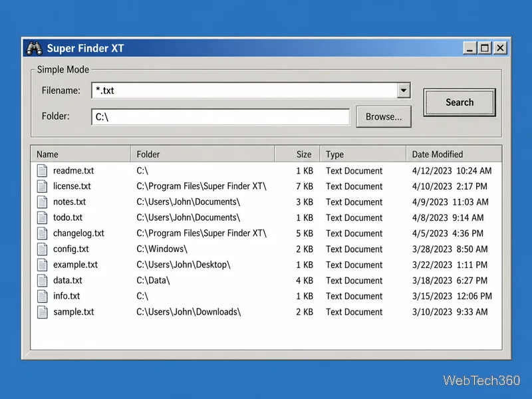The image size is (532, 399).
Task: Click into the Folder input field
Action: (x=221, y=117)
